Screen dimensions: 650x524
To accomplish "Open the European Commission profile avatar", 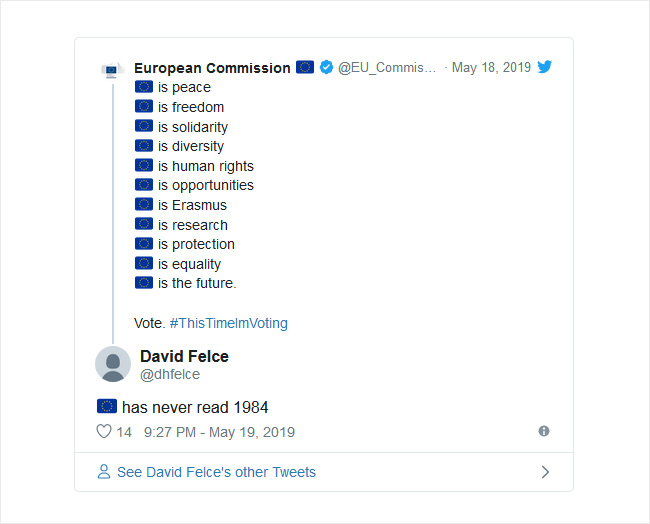I will pyautogui.click(x=112, y=70).
